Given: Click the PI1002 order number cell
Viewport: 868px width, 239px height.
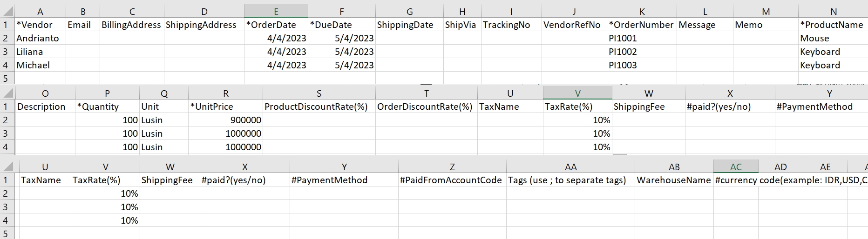Looking at the screenshot, I should coord(641,52).
